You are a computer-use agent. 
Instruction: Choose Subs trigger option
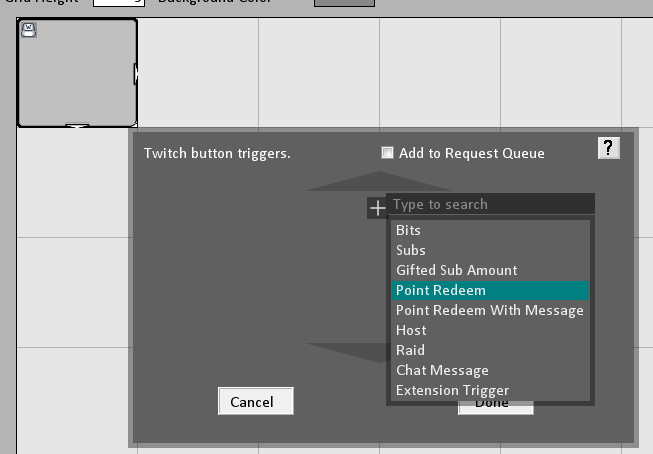point(490,250)
